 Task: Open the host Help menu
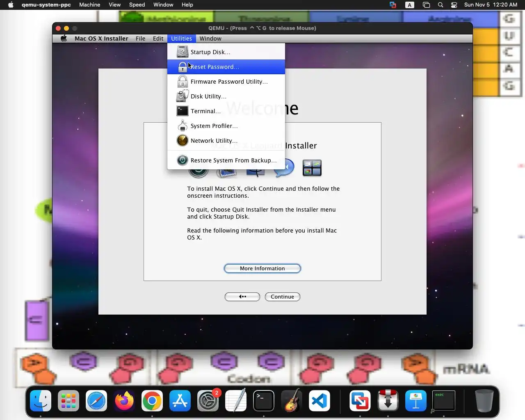point(187,5)
